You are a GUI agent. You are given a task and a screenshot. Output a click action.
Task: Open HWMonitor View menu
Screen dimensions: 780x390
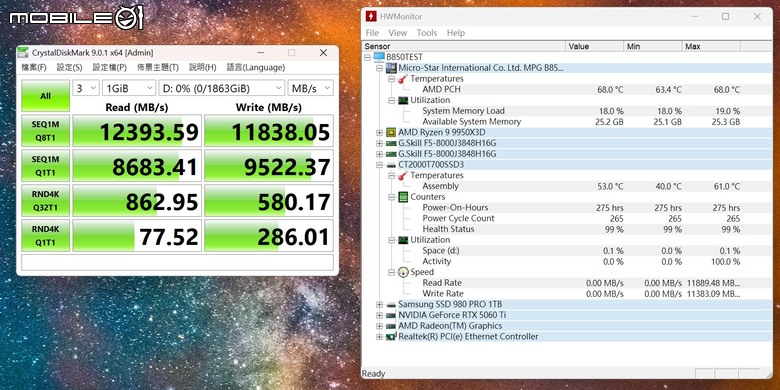pos(397,33)
